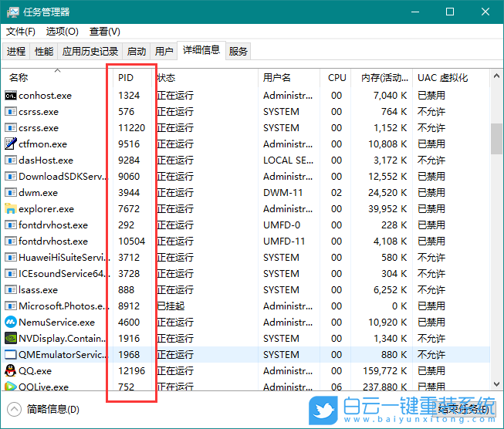Click the conhost.exe console icon
This screenshot has height=429, width=504.
coord(11,96)
